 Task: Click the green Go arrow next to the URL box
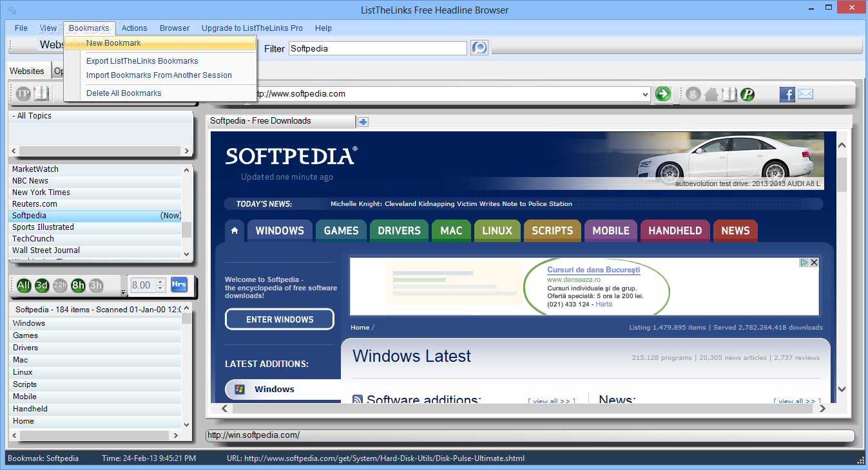(x=662, y=94)
